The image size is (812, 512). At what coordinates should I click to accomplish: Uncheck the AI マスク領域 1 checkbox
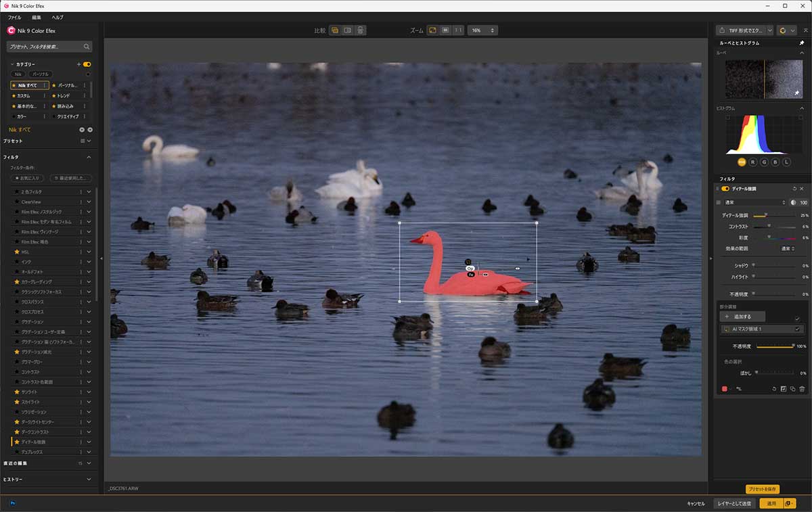pos(797,329)
